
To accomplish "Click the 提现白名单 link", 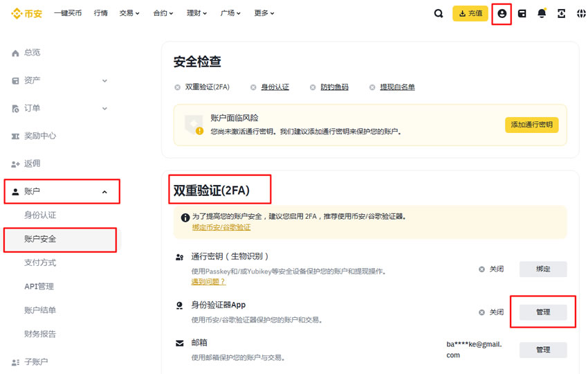I will 397,87.
